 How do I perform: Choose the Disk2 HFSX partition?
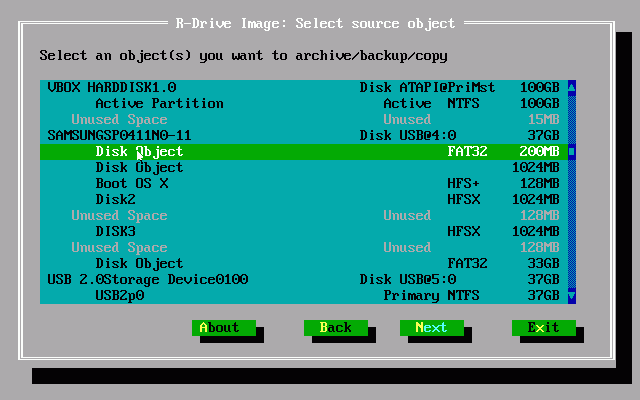(x=115, y=200)
